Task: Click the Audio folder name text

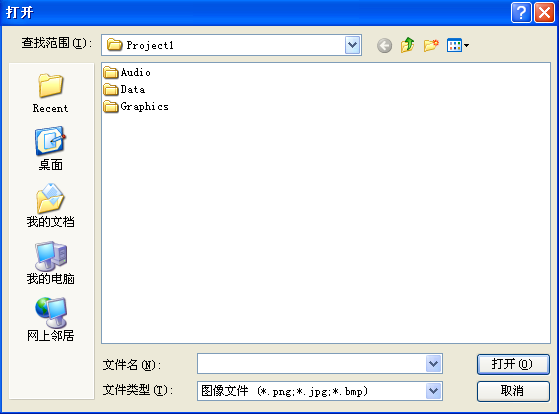Action: [x=135, y=72]
